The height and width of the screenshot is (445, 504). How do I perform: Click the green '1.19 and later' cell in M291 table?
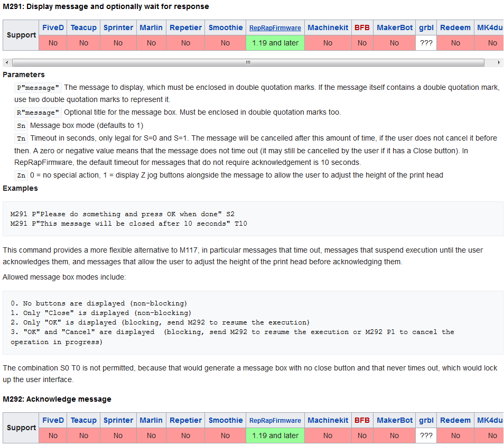(x=275, y=43)
